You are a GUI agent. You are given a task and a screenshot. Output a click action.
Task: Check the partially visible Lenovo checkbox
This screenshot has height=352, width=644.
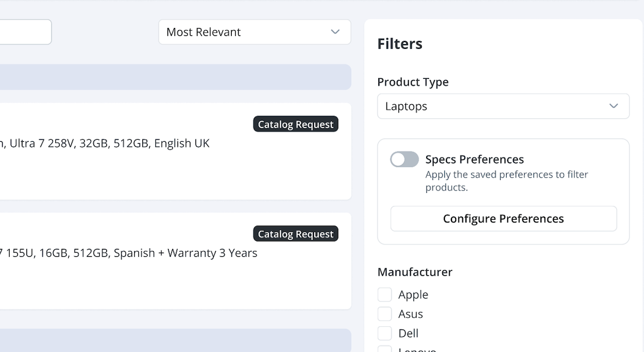point(385,349)
